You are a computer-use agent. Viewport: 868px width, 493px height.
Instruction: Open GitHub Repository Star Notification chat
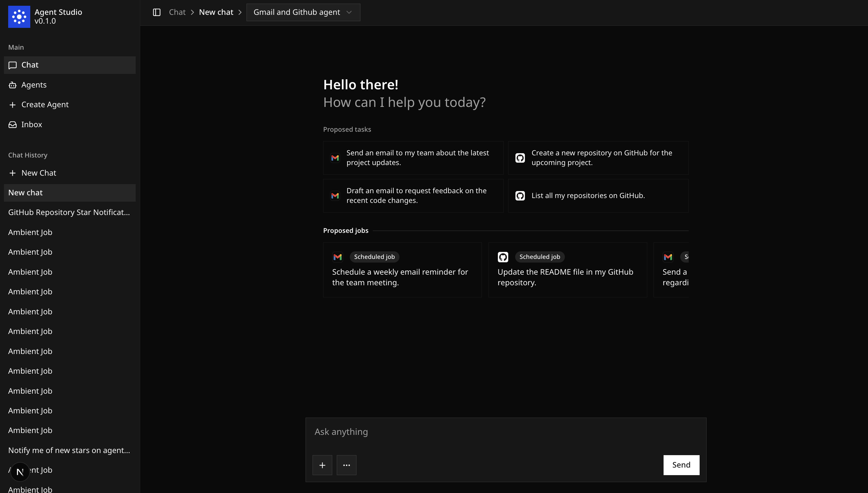[69, 212]
